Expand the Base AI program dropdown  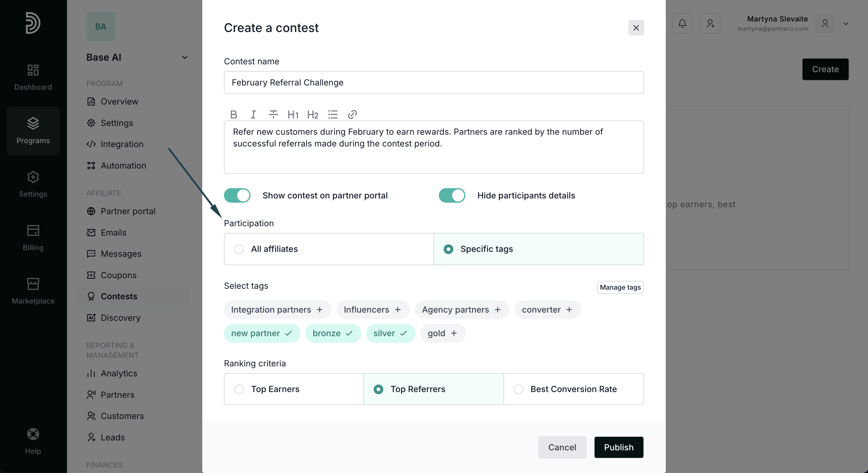tap(184, 57)
